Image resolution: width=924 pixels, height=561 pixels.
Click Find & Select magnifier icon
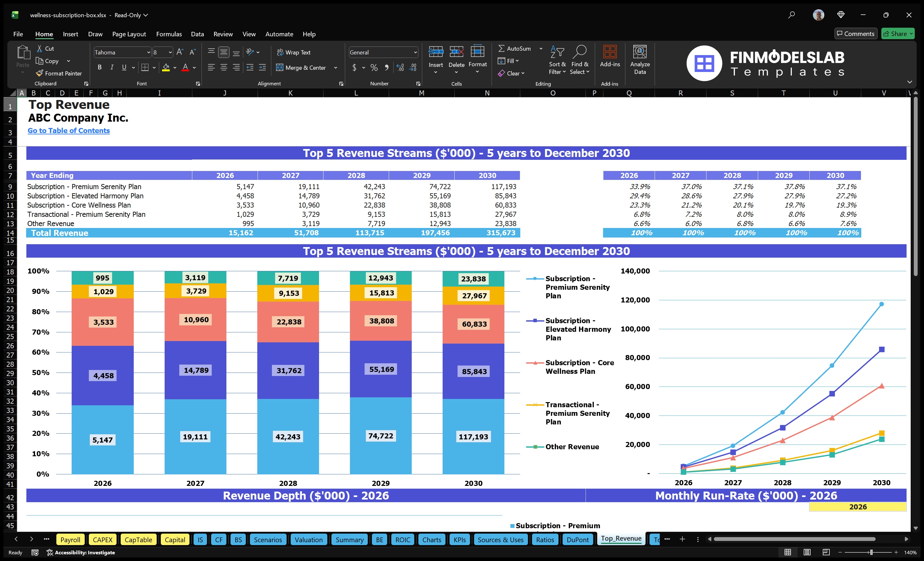click(x=580, y=52)
